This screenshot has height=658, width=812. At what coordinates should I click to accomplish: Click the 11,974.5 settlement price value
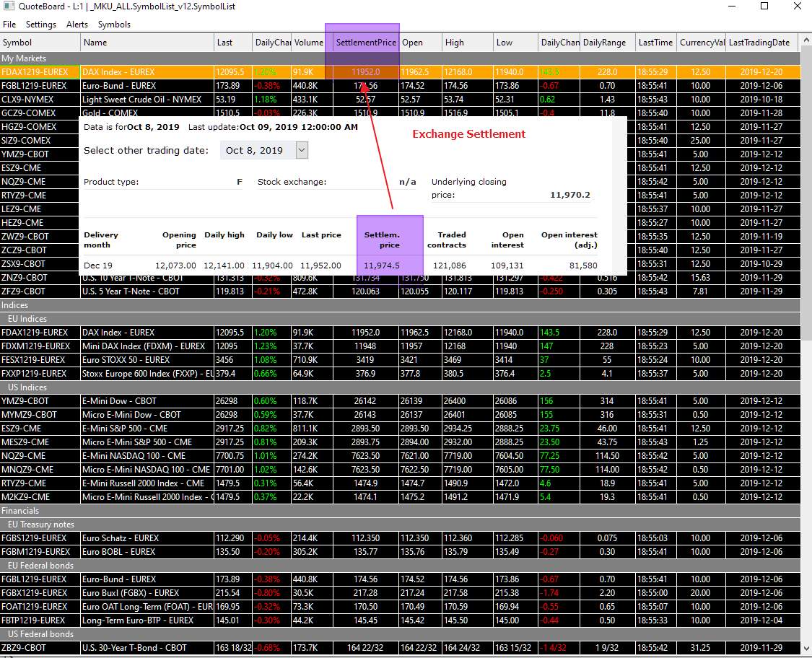[382, 266]
